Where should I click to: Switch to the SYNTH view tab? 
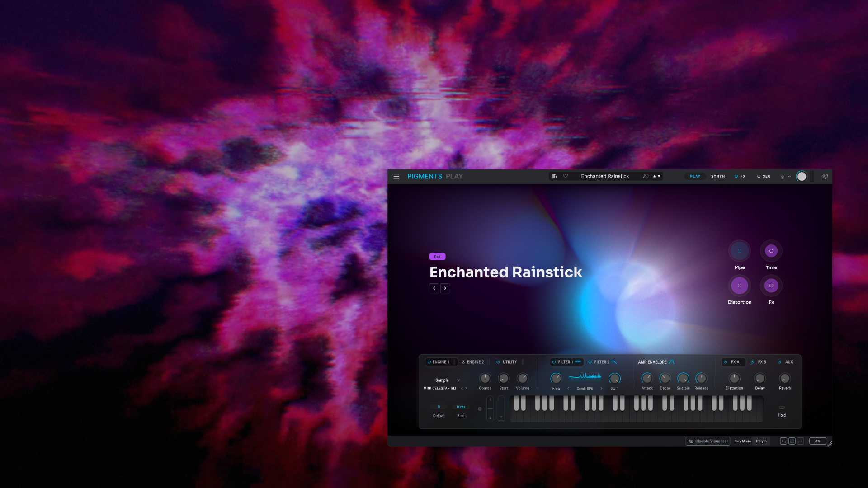coord(718,176)
